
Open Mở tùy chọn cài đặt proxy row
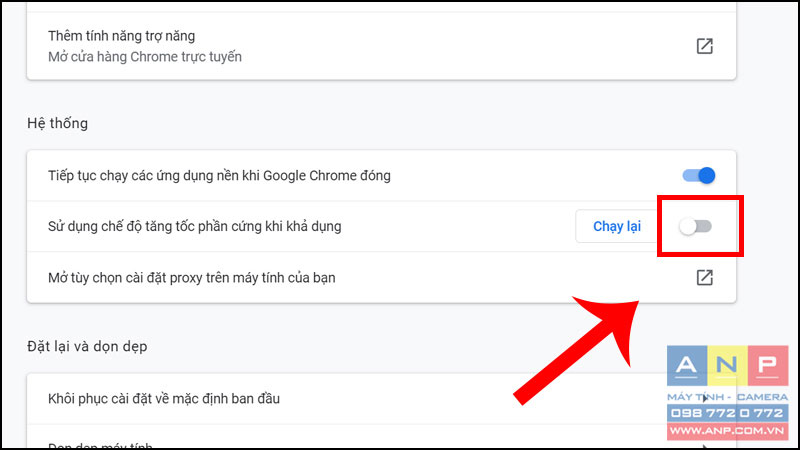click(381, 278)
